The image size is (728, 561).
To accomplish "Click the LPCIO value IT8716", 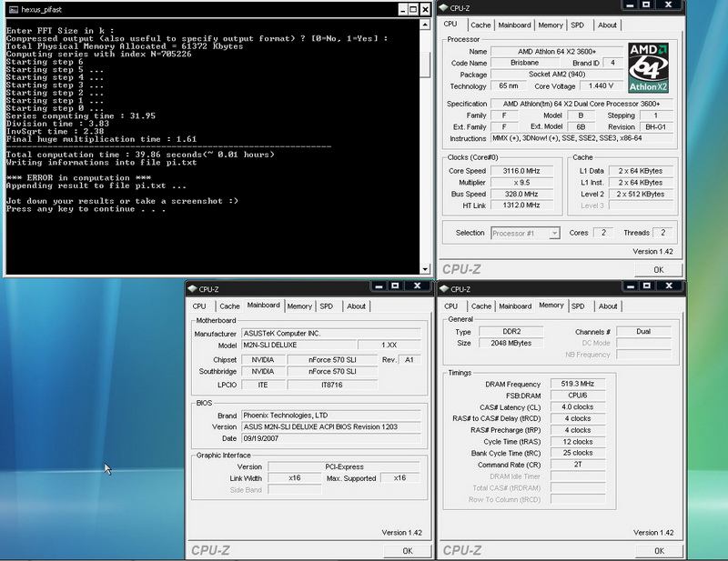I will pos(332,385).
